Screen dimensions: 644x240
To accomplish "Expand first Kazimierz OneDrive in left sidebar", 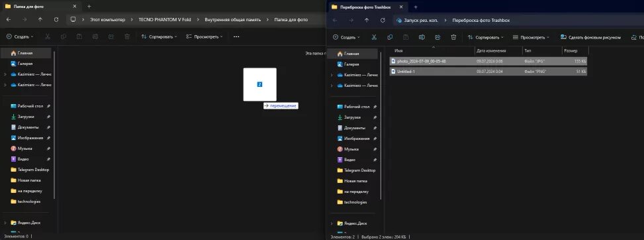I will pyautogui.click(x=5, y=74).
